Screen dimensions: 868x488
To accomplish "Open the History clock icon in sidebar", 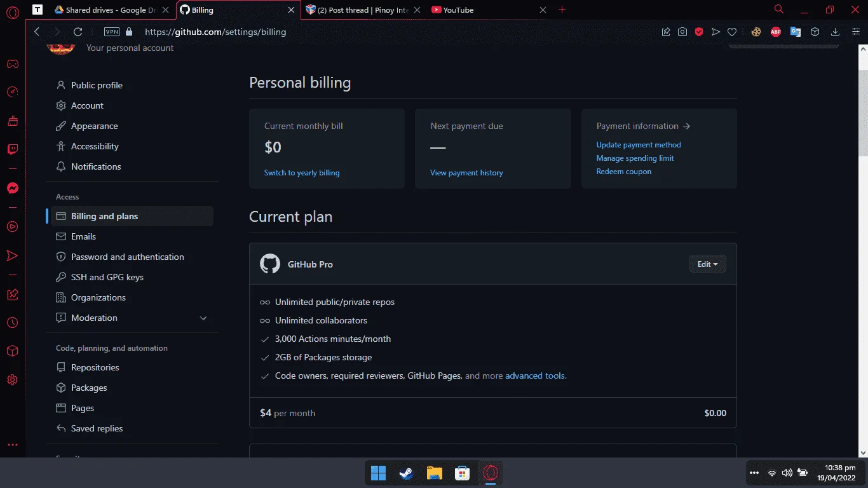I will (x=12, y=323).
